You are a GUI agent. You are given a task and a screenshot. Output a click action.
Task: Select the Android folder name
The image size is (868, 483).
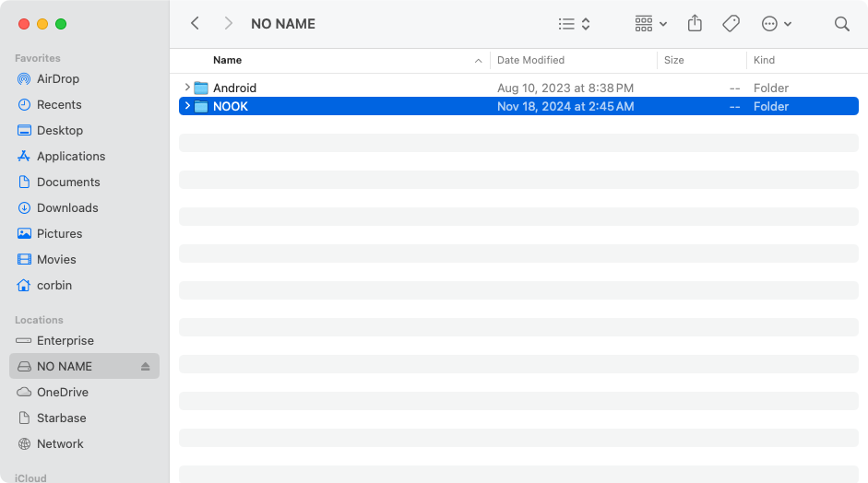[x=234, y=88]
